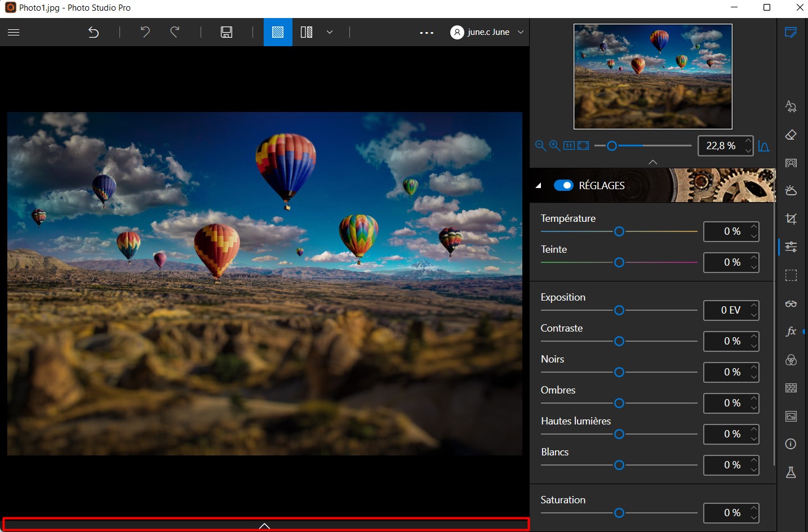
Task: Show the histogram curve
Action: coord(764,146)
